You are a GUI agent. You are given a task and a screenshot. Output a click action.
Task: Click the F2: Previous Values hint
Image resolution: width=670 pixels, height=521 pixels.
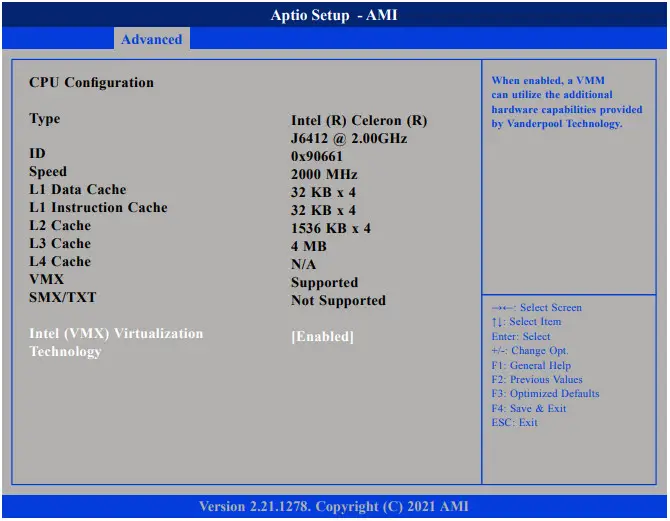[537, 380]
